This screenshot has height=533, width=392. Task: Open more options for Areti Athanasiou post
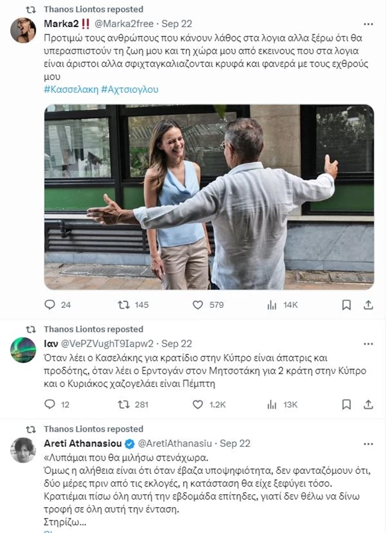point(368,443)
